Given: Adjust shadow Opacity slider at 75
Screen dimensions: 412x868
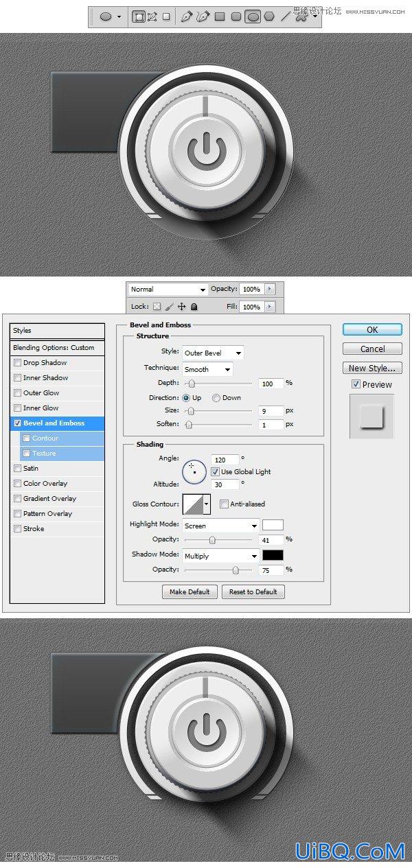Looking at the screenshot, I should point(236,570).
